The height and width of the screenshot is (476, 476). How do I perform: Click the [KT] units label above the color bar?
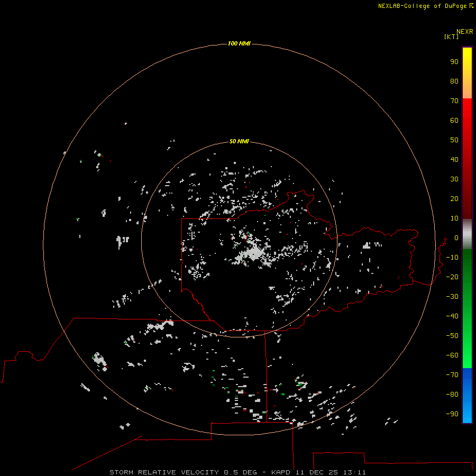click(451, 36)
